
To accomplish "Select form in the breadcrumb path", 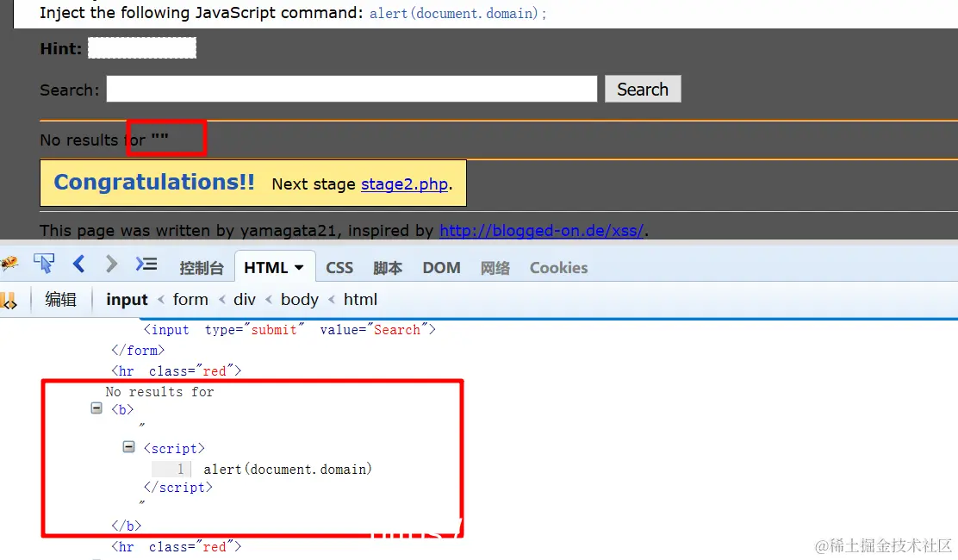I will click(190, 299).
